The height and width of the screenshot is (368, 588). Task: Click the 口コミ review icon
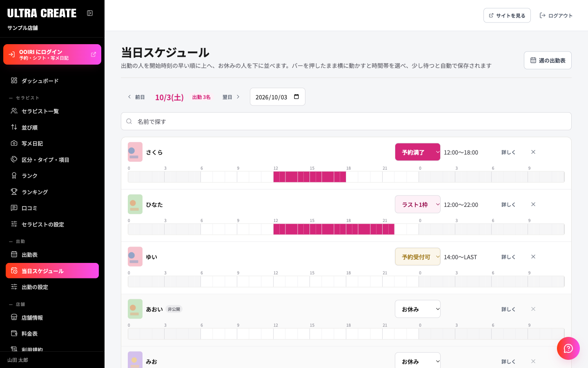point(14,208)
